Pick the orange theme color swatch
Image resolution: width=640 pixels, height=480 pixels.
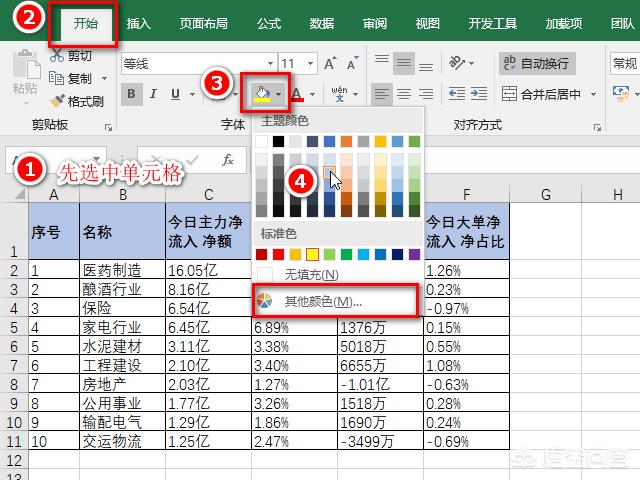click(346, 142)
